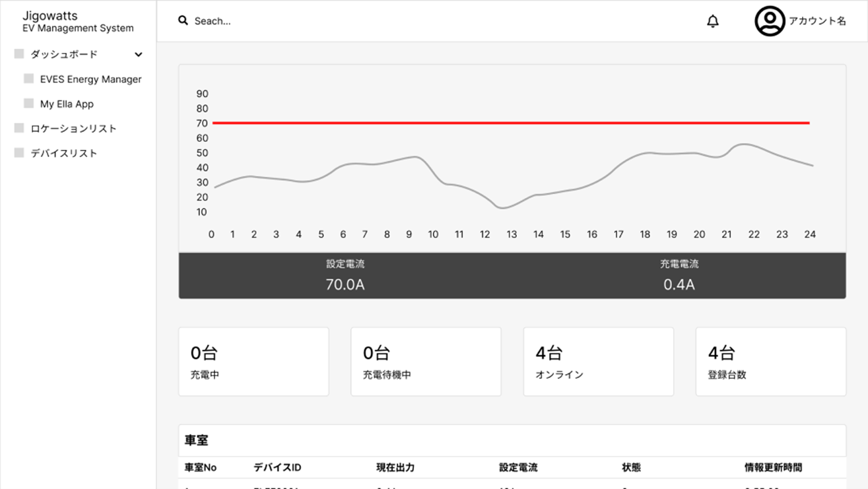
Task: Click the icon beside ロケーションリスト
Action: pos(19,128)
